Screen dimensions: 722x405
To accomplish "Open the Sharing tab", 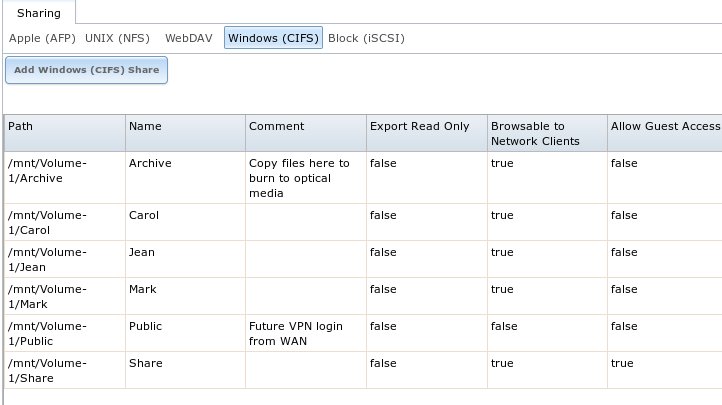I will click(x=39, y=13).
